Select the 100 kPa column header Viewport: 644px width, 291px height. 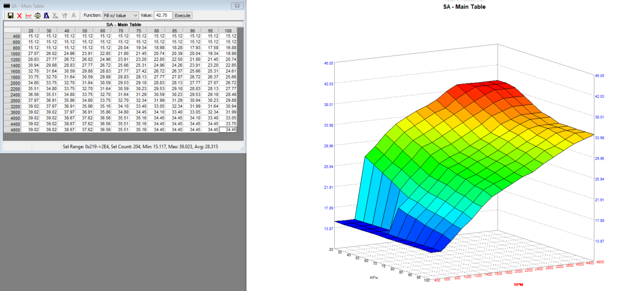[x=228, y=31]
